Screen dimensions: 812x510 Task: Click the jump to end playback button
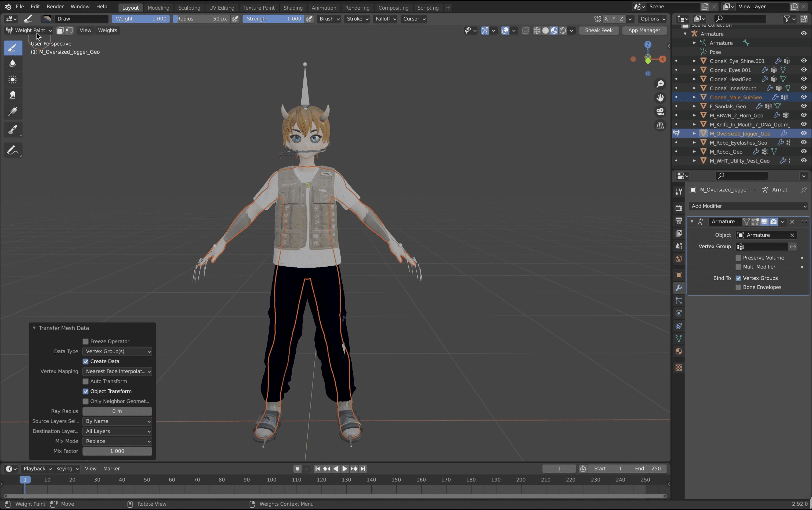pyautogui.click(x=363, y=469)
